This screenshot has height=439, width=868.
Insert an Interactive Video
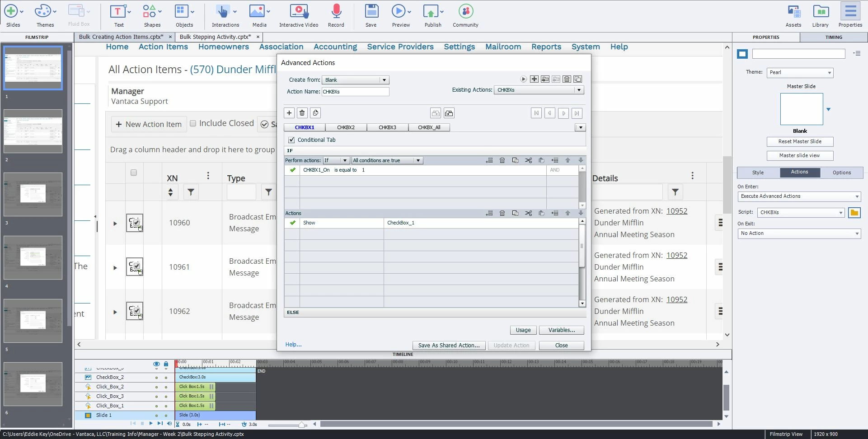(x=299, y=16)
